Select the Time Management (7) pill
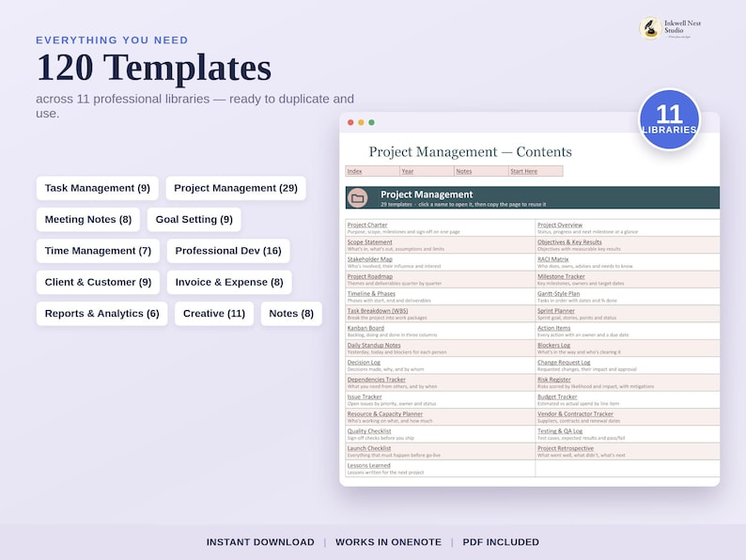This screenshot has height=560, width=746. click(98, 251)
